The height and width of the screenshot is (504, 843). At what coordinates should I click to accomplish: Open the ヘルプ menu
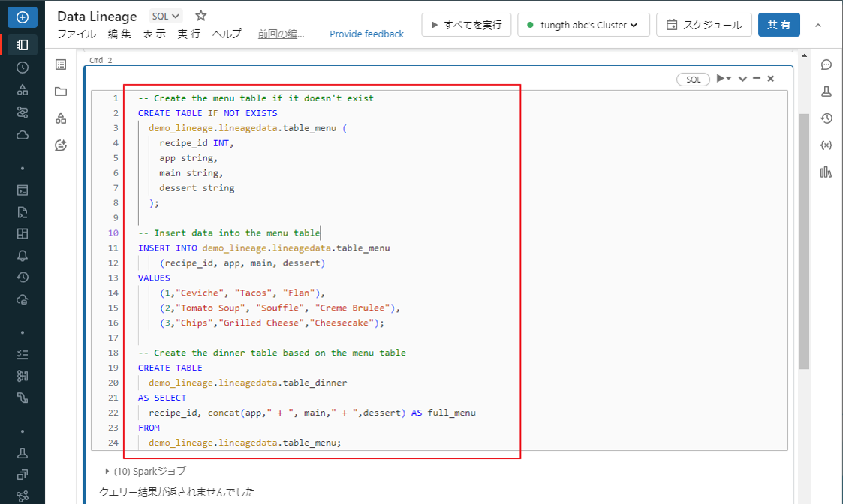[x=227, y=34]
